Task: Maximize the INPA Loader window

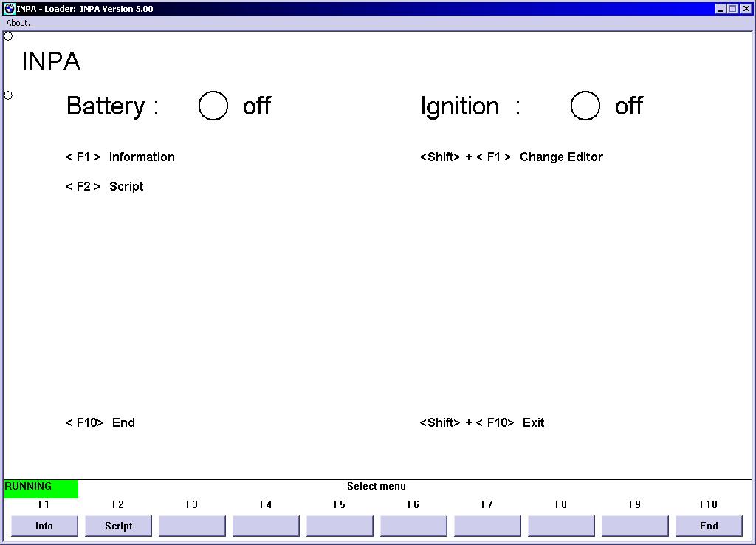Action: (x=733, y=9)
